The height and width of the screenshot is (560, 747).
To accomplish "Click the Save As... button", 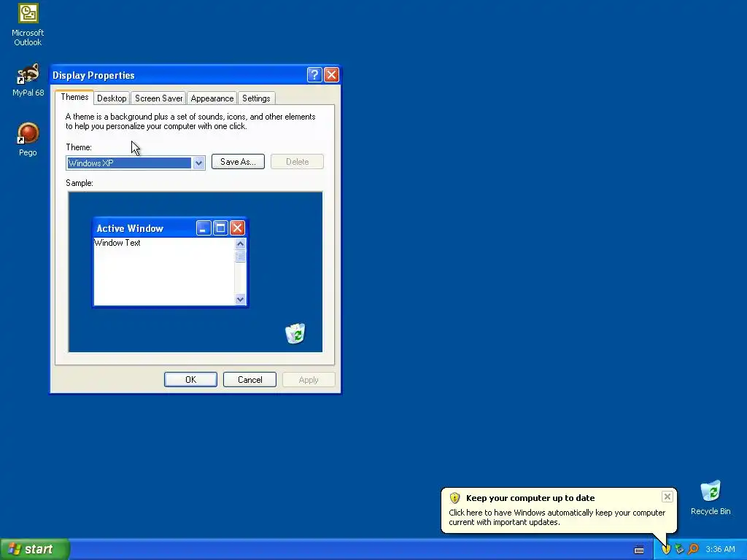I will click(x=238, y=161).
